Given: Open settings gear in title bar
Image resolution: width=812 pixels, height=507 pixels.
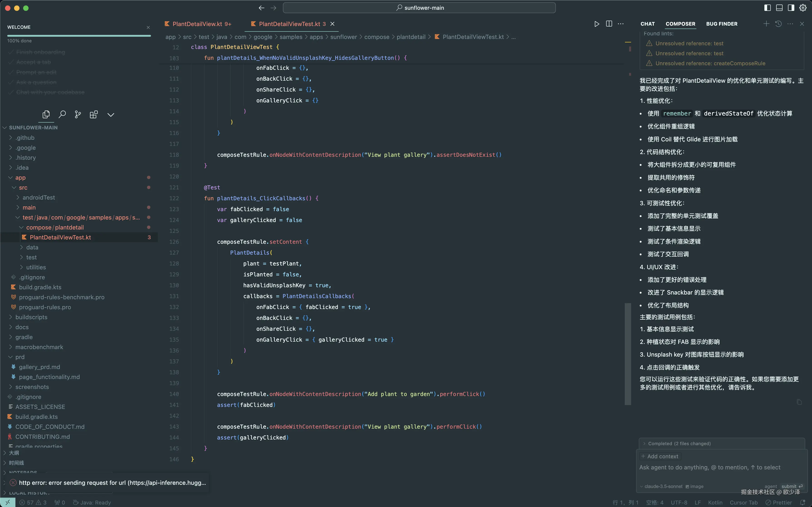Looking at the screenshot, I should [x=803, y=8].
